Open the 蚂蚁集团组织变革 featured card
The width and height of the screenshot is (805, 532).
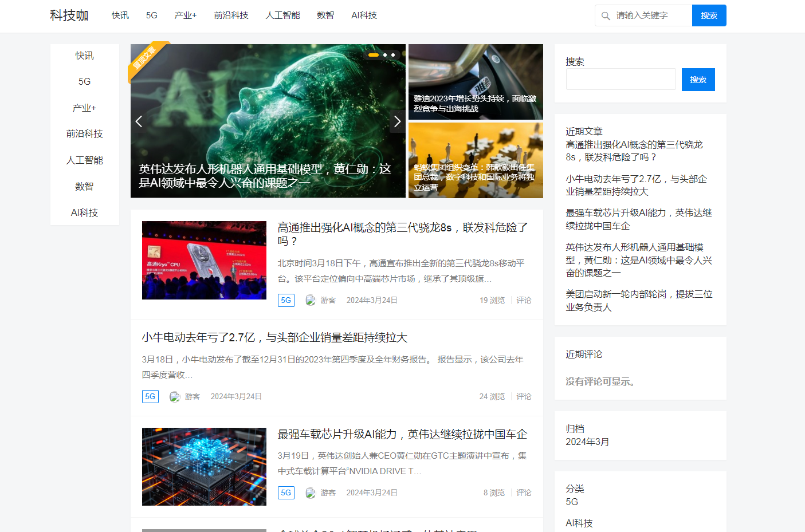pos(476,160)
